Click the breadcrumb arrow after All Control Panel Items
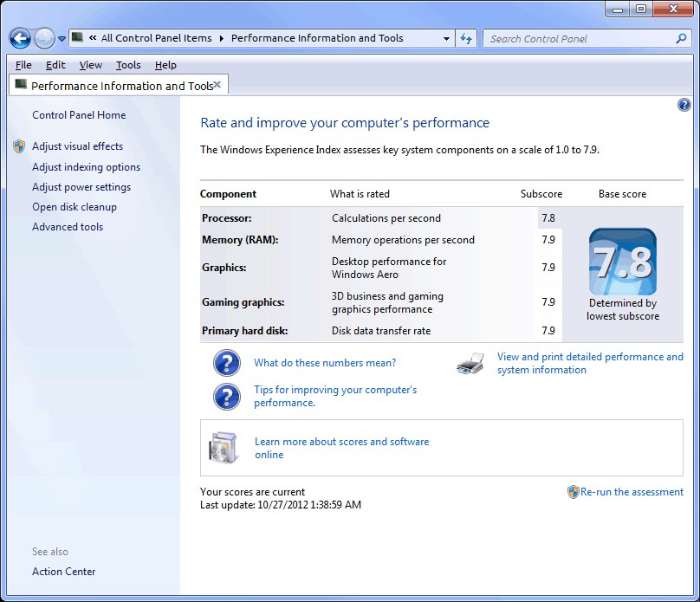The image size is (700, 602). (222, 38)
